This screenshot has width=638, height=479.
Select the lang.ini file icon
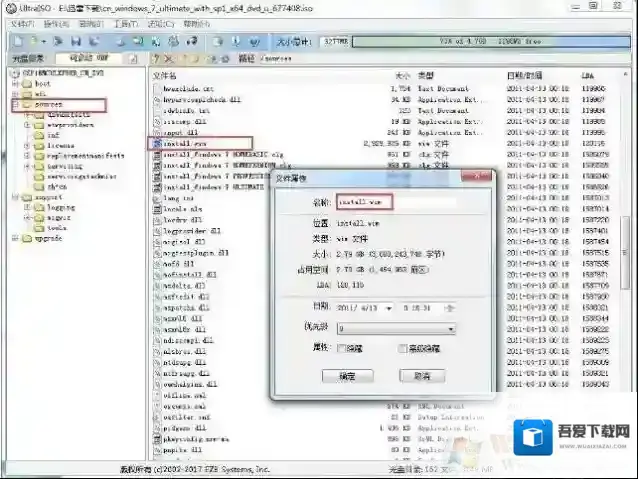tap(156, 199)
